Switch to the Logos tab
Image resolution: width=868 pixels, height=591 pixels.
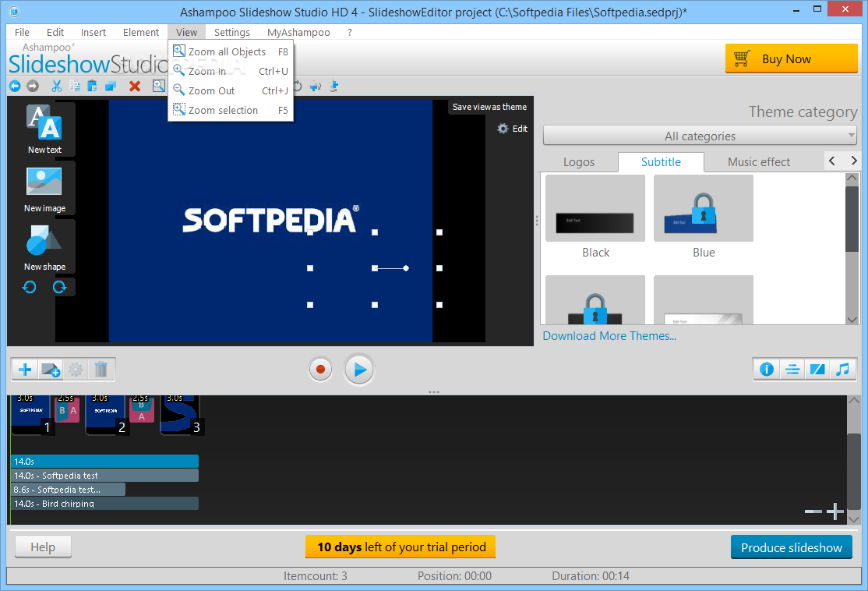point(578,161)
